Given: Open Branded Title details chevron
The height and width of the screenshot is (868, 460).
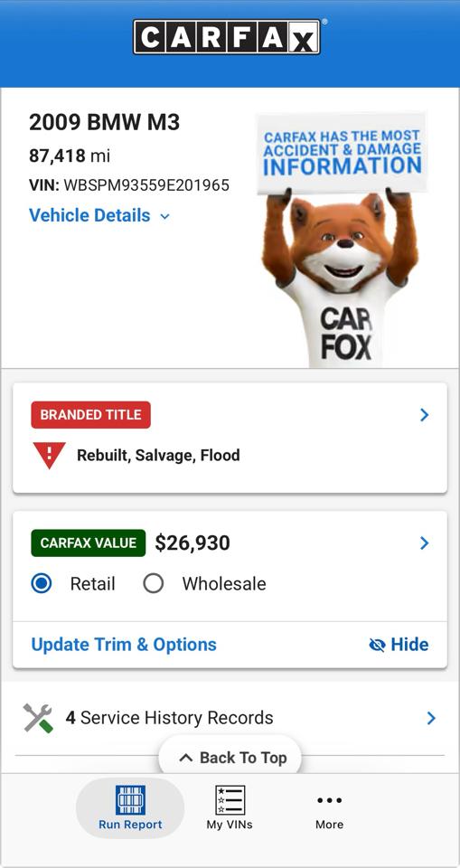Looking at the screenshot, I should 425,415.
